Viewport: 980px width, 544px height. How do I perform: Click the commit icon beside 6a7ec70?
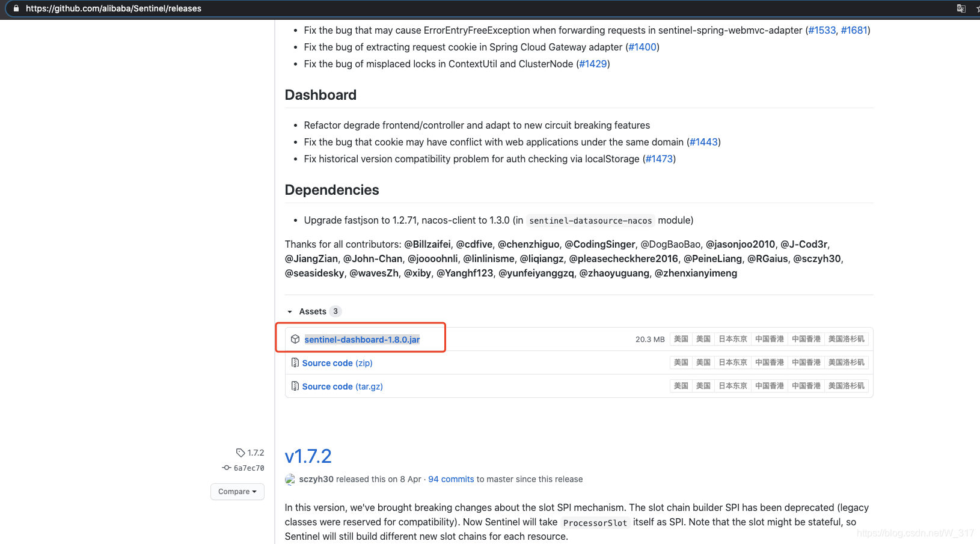(x=227, y=468)
